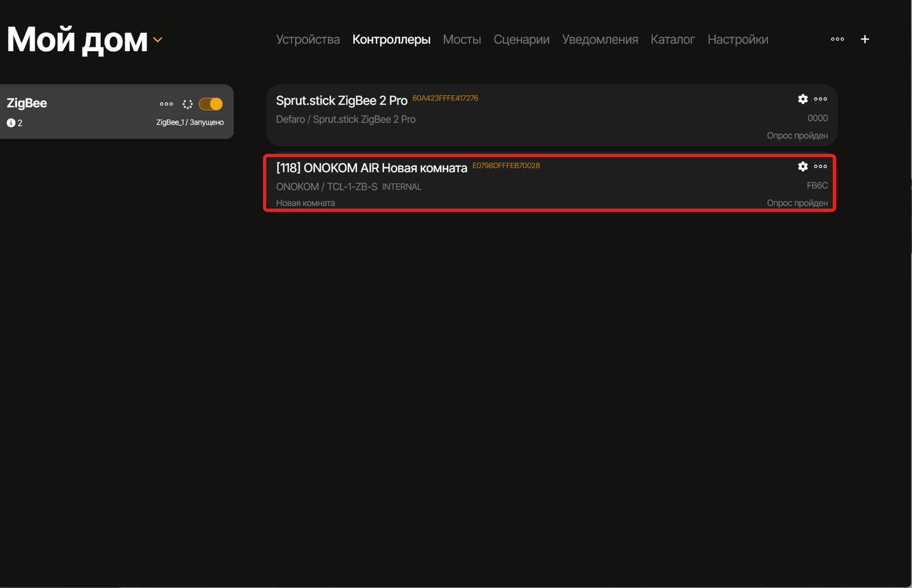Open more options for ONOKOM AIR device
The height and width of the screenshot is (588, 912).
click(820, 167)
